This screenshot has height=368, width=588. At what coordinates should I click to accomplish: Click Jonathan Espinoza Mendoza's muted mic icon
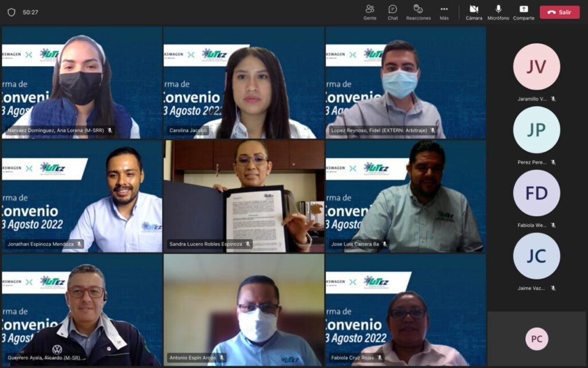pyautogui.click(x=79, y=244)
